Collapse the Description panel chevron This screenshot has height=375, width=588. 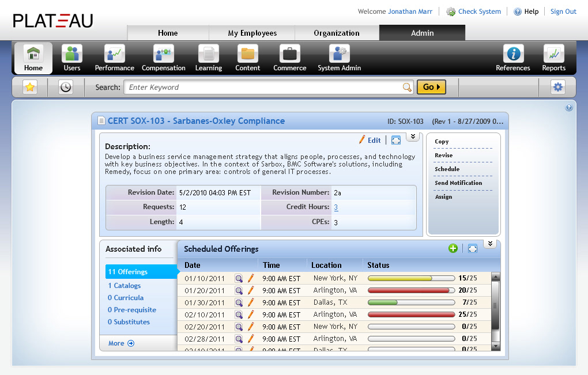pos(413,137)
